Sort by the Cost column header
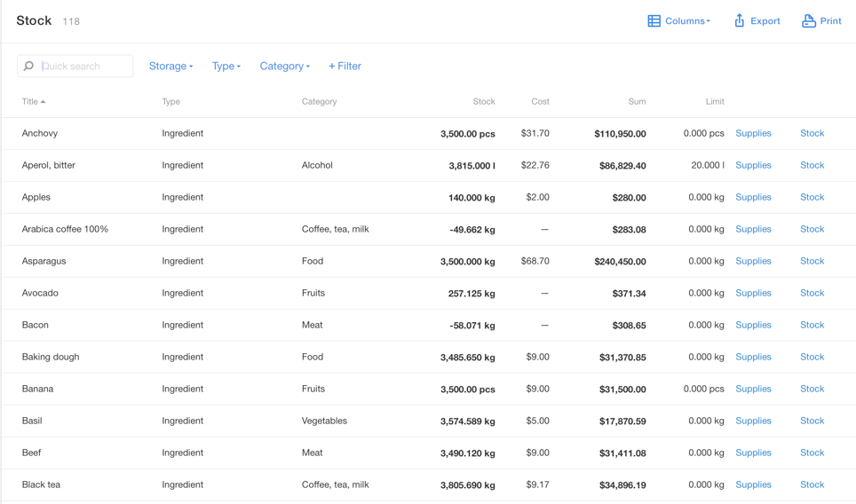This screenshot has height=504, width=856. (x=540, y=101)
